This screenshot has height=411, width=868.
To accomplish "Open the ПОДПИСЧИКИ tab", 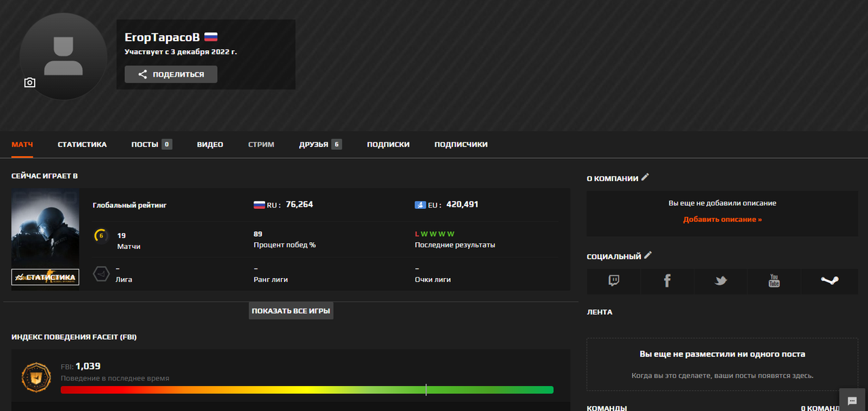I will (461, 144).
